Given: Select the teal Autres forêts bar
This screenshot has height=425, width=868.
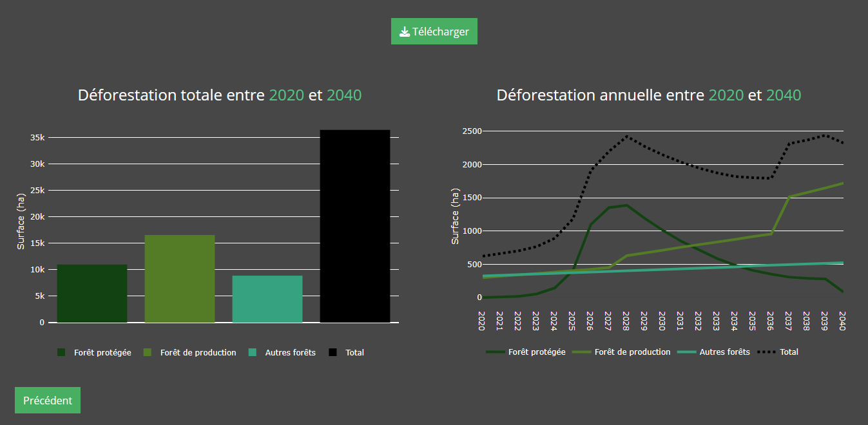Looking at the screenshot, I should click(x=267, y=299).
